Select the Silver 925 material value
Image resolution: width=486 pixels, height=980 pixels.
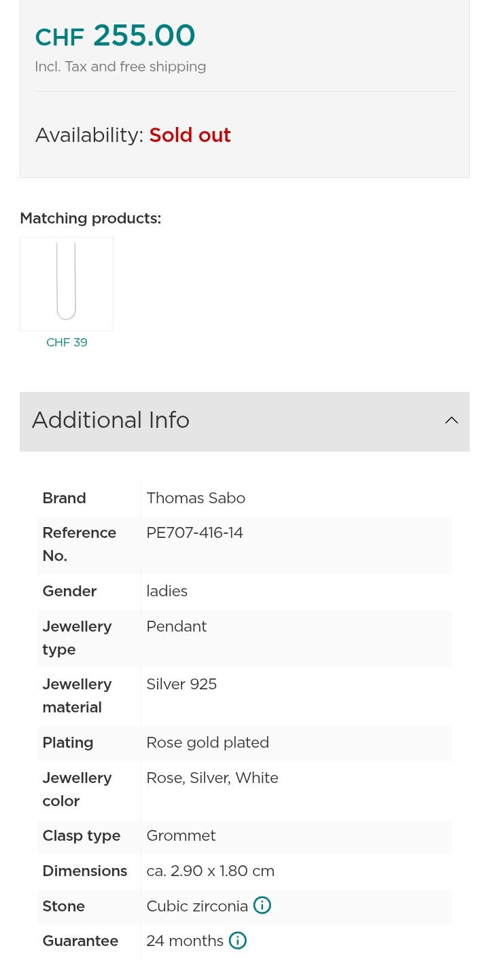coord(181,684)
